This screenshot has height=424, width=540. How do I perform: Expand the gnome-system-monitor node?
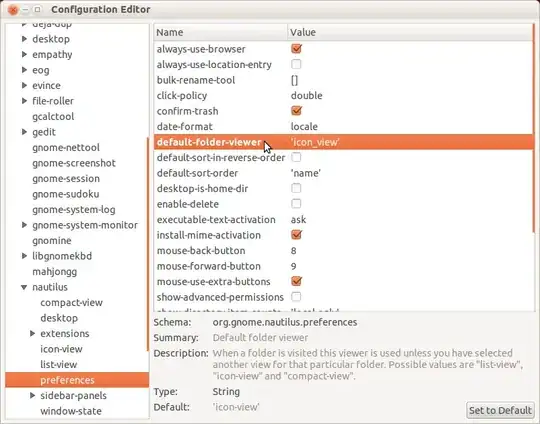click(x=24, y=225)
